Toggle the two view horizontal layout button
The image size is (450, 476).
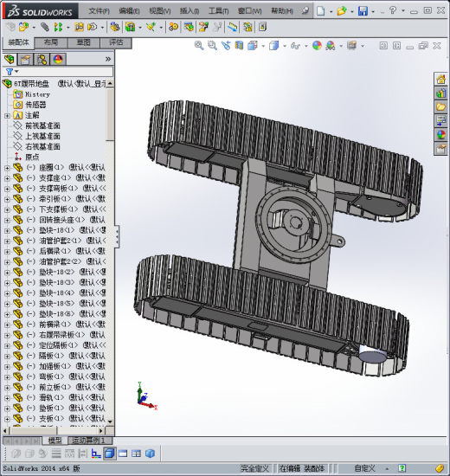[123, 453]
